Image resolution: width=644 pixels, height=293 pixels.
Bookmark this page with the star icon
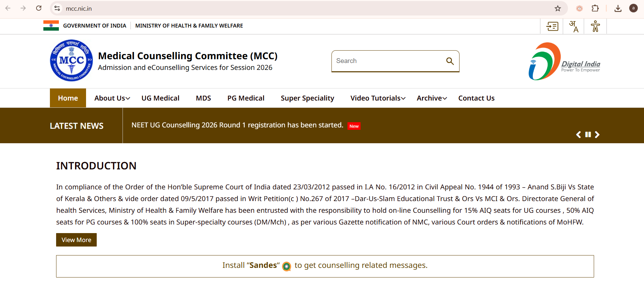558,8
